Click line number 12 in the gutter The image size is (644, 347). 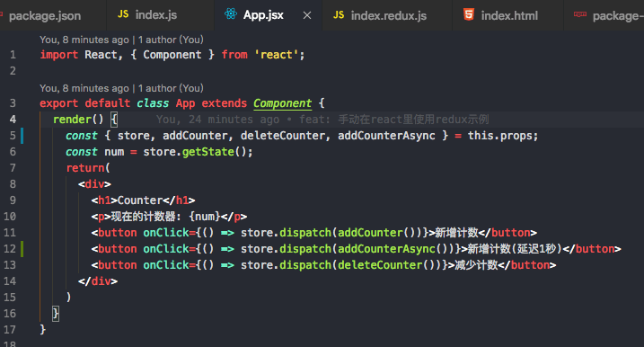coord(10,249)
